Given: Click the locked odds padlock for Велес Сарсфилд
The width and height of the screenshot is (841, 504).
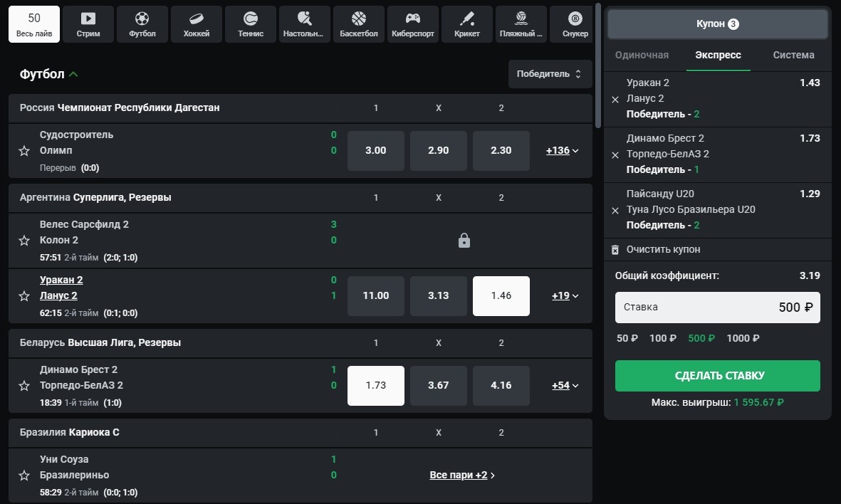Looking at the screenshot, I should coord(464,241).
